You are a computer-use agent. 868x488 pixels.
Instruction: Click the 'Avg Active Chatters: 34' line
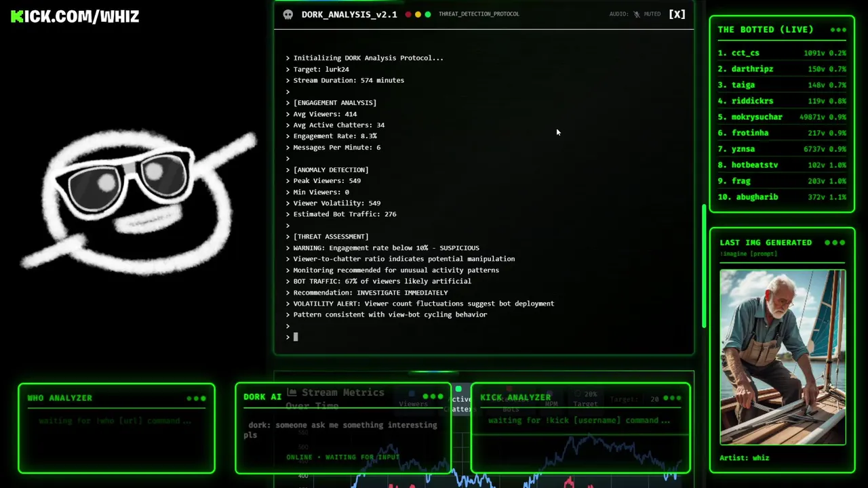tap(335, 125)
